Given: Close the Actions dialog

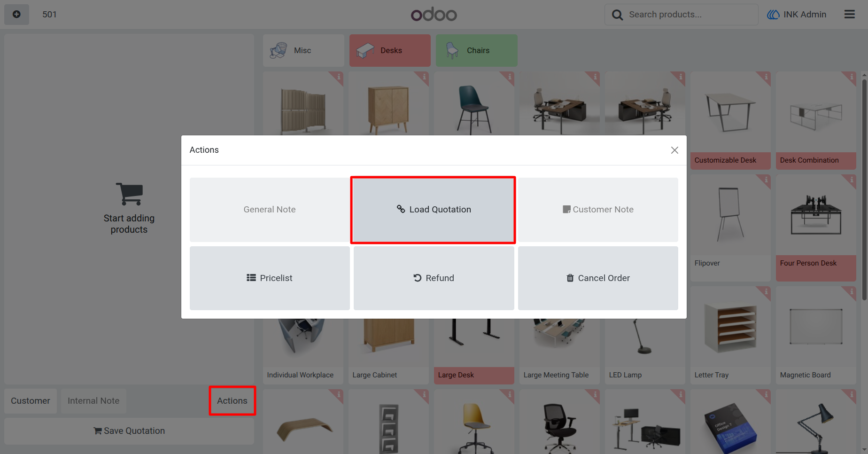Looking at the screenshot, I should click(674, 150).
